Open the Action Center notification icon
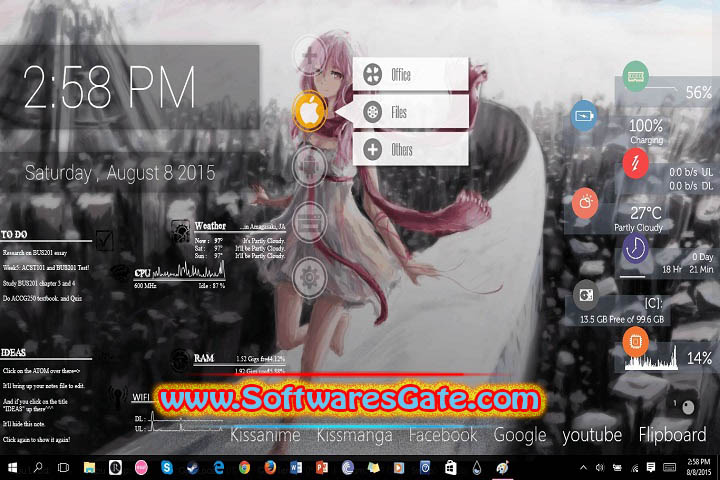 tap(651, 468)
